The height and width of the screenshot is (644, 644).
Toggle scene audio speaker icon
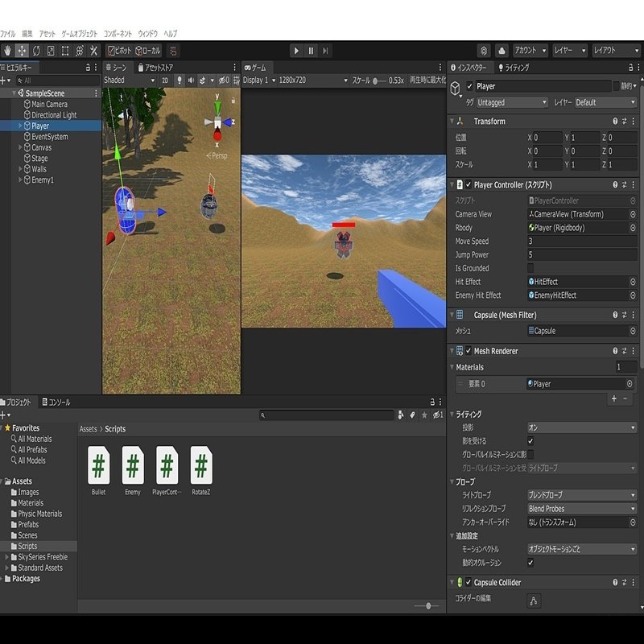click(191, 80)
